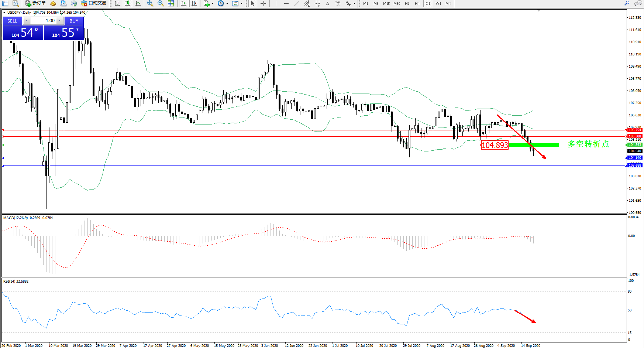Toggle the chart auto-scroll icon
This screenshot has width=644, height=348.
[183, 3]
